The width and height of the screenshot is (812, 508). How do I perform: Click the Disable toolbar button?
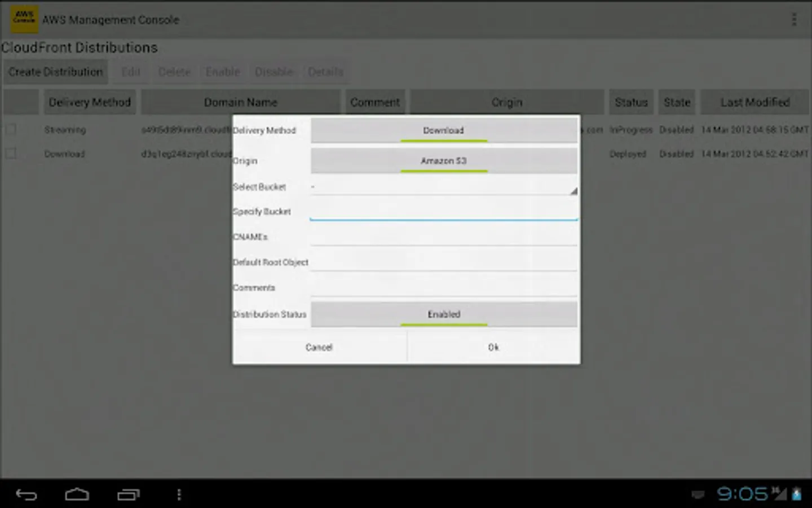pos(274,72)
